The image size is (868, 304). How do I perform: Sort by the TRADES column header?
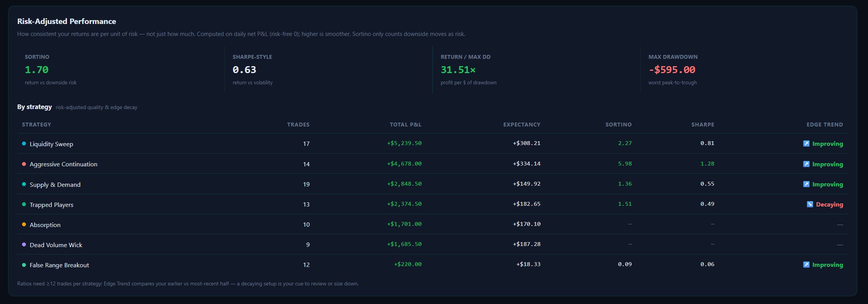pyautogui.click(x=298, y=125)
